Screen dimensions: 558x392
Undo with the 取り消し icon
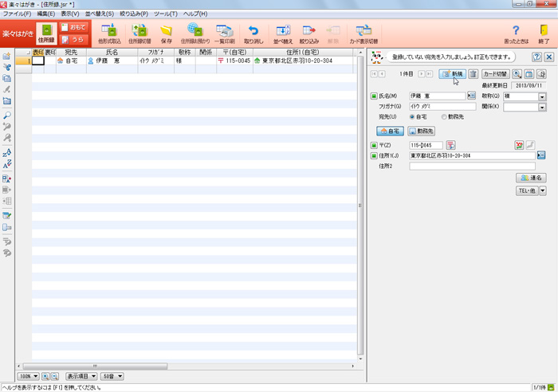click(x=253, y=33)
